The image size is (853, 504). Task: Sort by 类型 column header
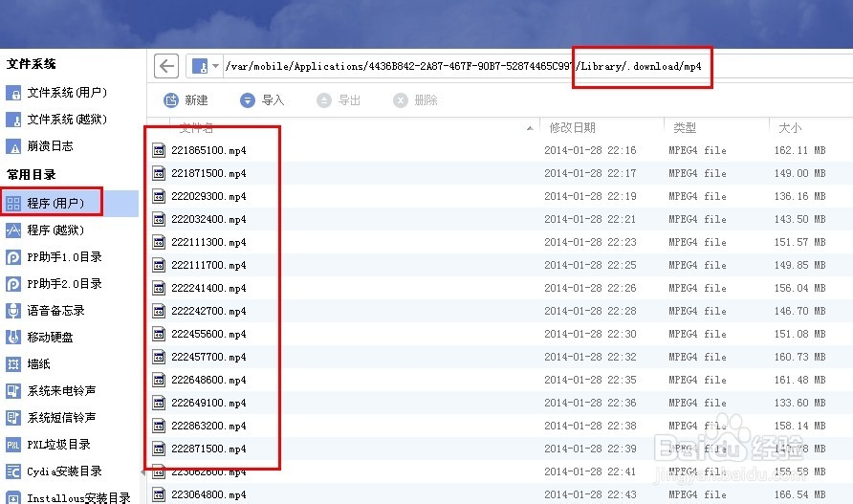pyautogui.click(x=685, y=128)
